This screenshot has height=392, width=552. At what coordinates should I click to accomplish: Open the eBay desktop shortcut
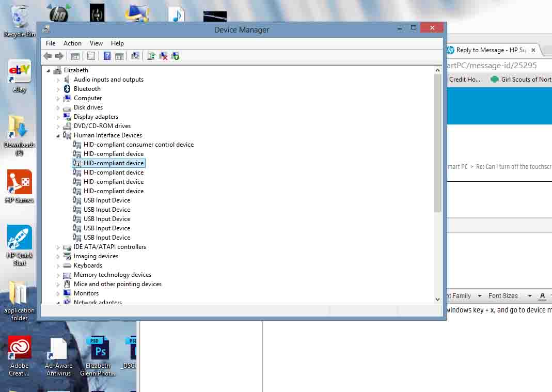pyautogui.click(x=20, y=76)
